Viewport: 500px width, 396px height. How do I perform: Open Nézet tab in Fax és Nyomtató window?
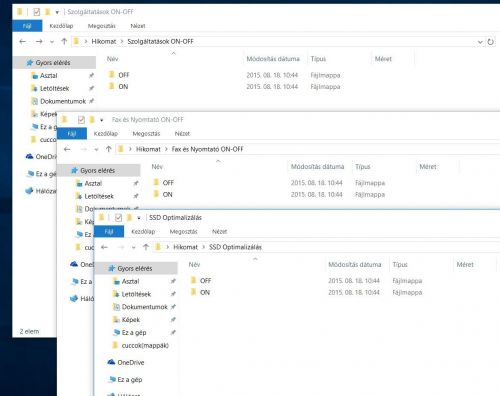[182, 134]
